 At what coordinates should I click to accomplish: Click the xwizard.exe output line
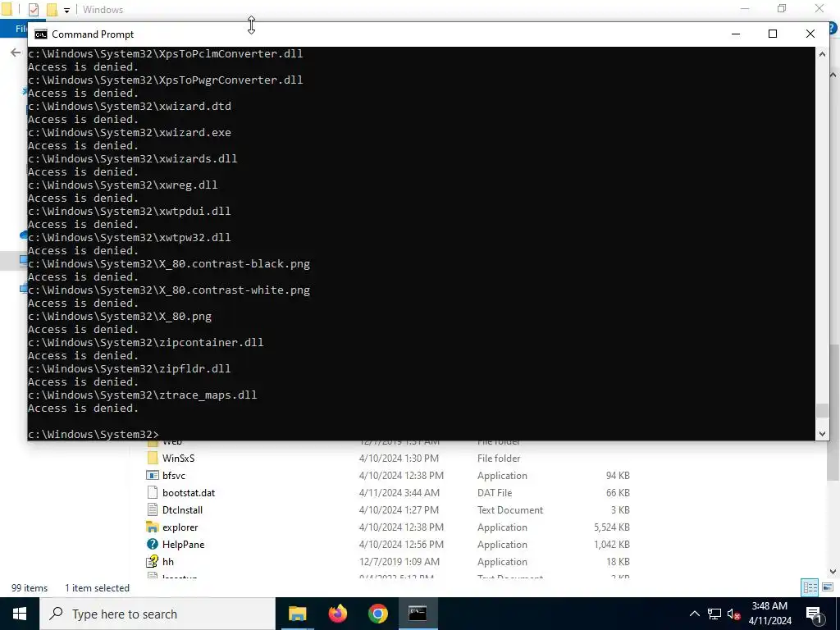pyautogui.click(x=129, y=132)
